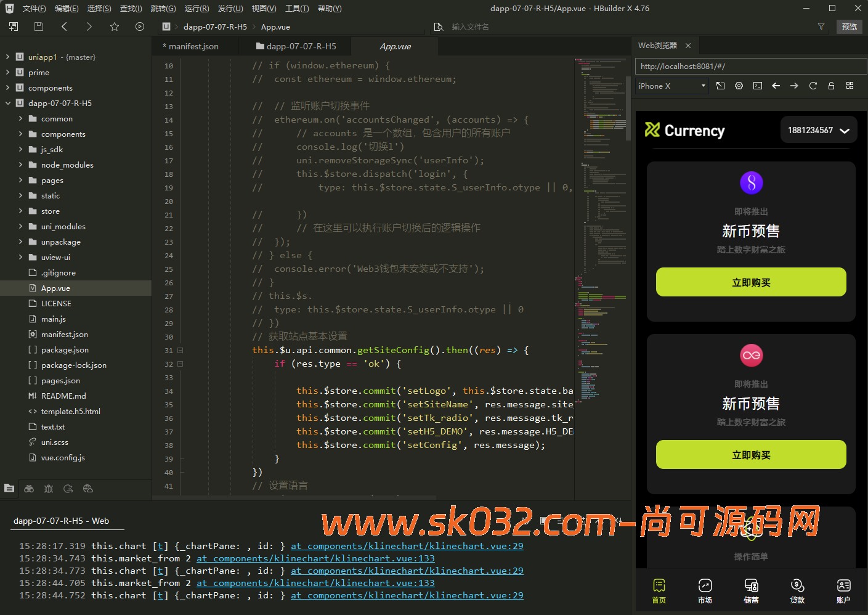Click the bookmark star icon
The height and width of the screenshot is (615, 868).
tap(115, 26)
